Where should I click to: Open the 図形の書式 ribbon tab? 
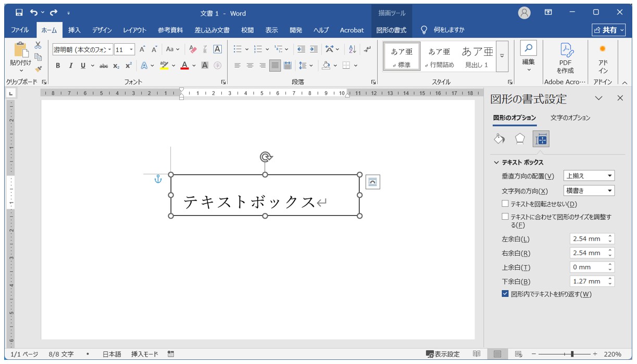click(x=391, y=30)
